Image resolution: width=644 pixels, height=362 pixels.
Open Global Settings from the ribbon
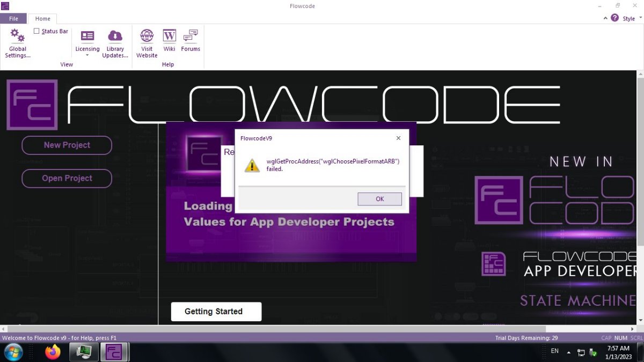[x=18, y=43]
